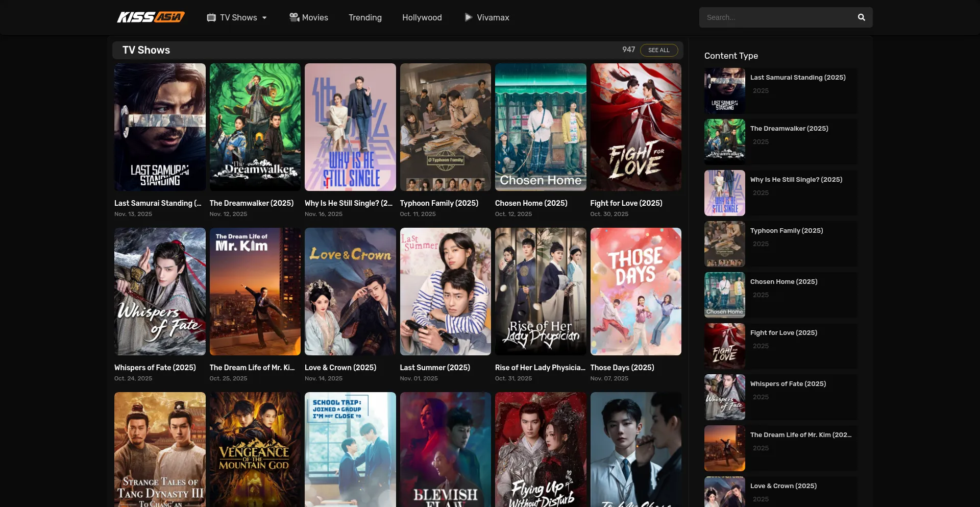Screen dimensions: 980x507
Task: Open the Trending menu item
Action: (x=365, y=17)
